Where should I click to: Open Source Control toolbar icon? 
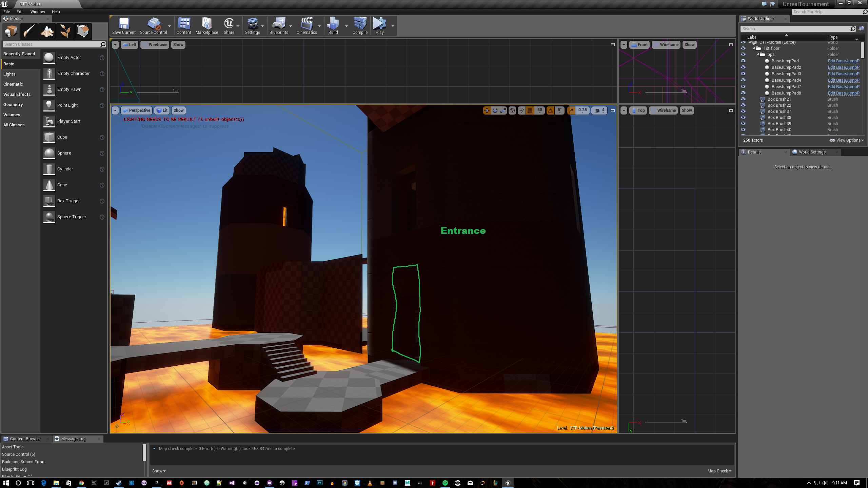153,26
